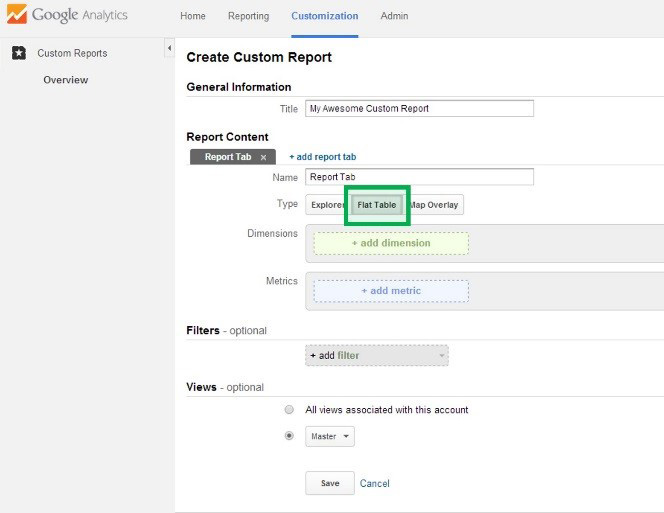The width and height of the screenshot is (664, 513).
Task: Choose the Map Overlay report type
Action: pos(434,205)
